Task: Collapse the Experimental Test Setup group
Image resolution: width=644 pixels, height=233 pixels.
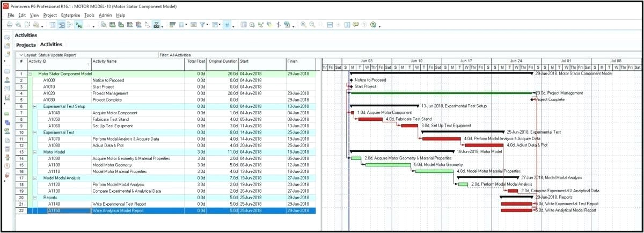Action: pos(35,106)
